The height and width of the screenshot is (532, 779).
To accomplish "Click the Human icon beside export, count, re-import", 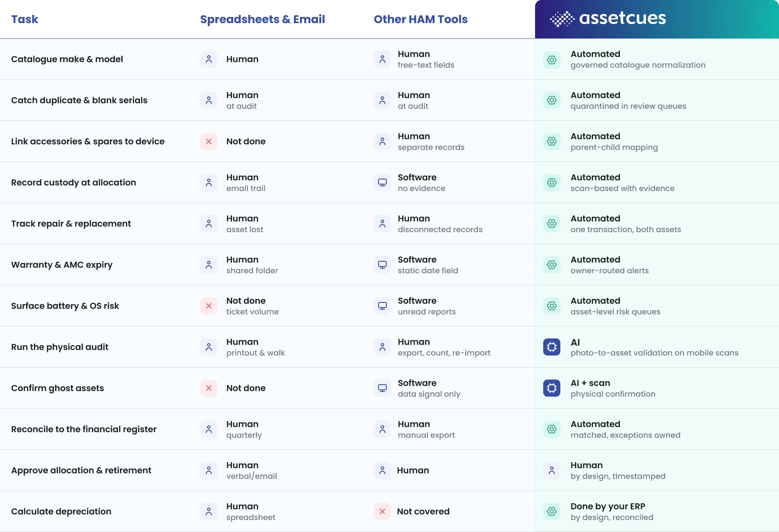I will point(382,347).
